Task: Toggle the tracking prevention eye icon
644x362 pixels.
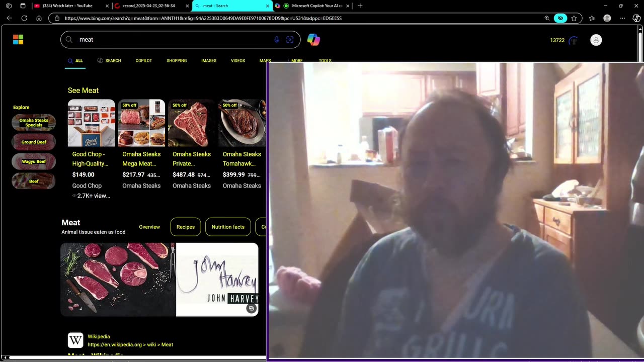Action: 560,18
